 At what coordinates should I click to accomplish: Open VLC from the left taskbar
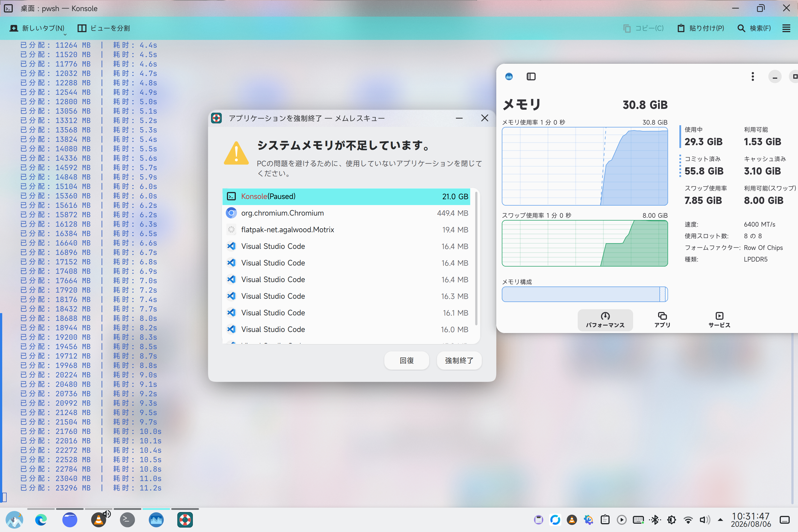99,520
